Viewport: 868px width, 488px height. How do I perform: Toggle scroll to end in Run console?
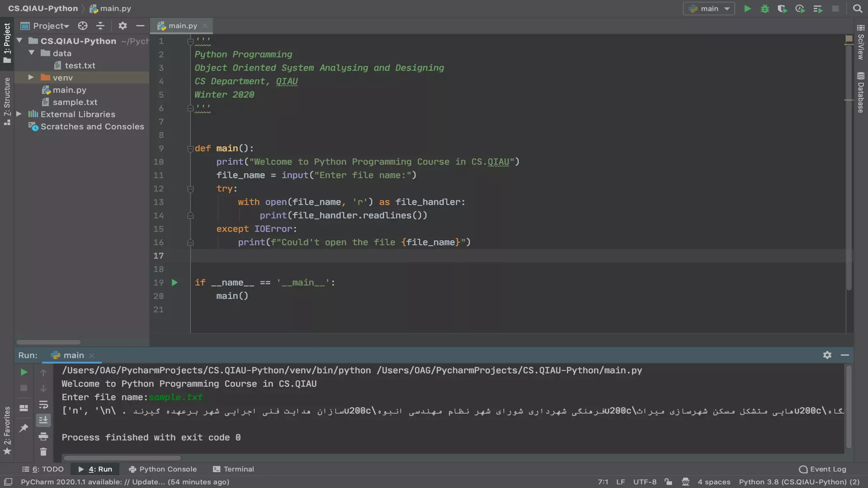pyautogui.click(x=43, y=420)
